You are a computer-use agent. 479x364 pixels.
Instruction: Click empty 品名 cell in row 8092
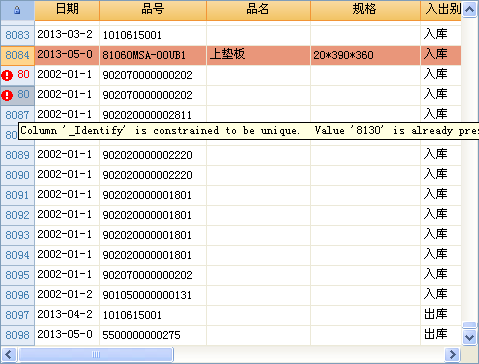(258, 215)
